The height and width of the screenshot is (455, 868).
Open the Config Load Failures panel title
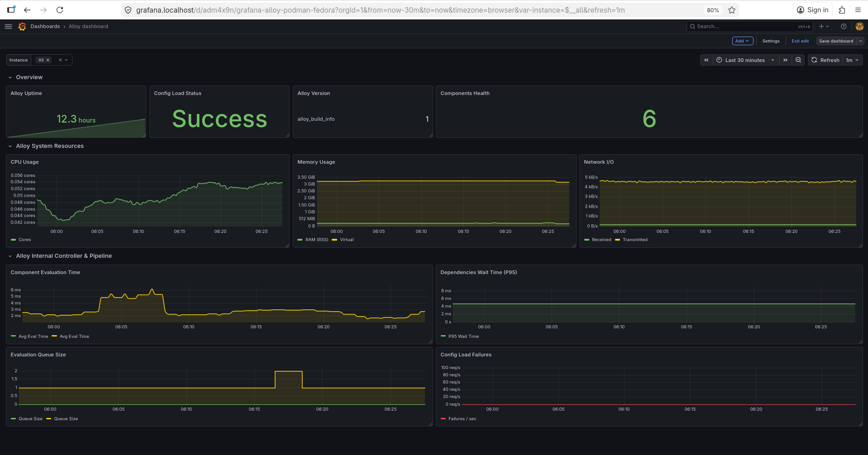point(466,355)
